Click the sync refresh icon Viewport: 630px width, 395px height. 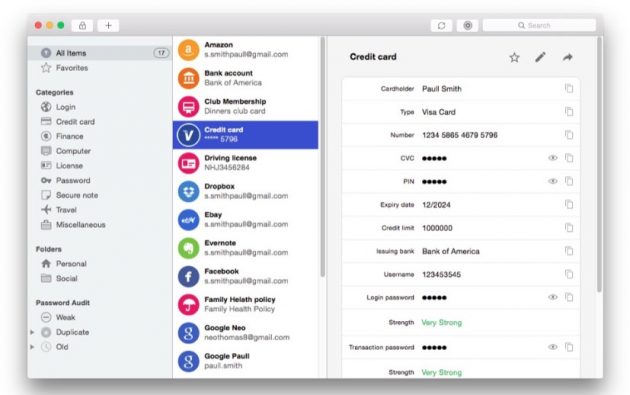(442, 25)
